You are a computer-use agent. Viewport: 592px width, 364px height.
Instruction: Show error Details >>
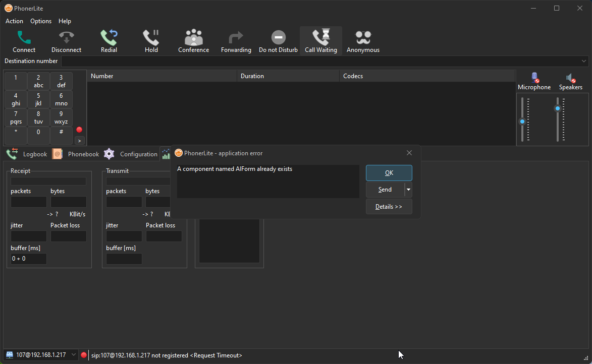[389, 207]
